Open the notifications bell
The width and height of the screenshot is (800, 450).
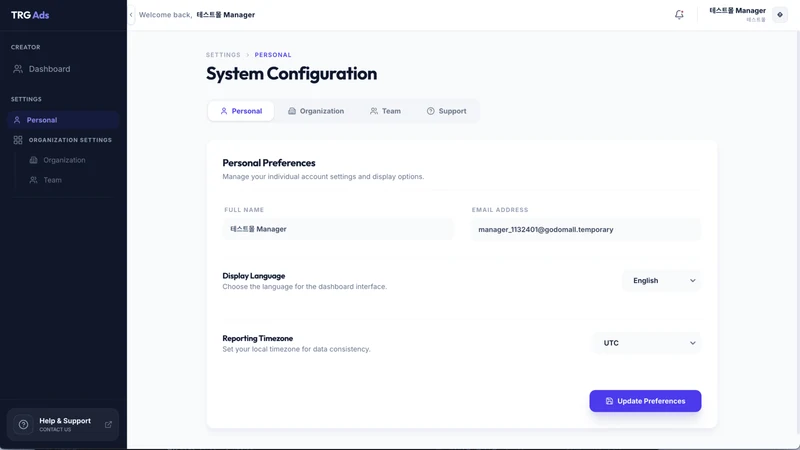(679, 15)
